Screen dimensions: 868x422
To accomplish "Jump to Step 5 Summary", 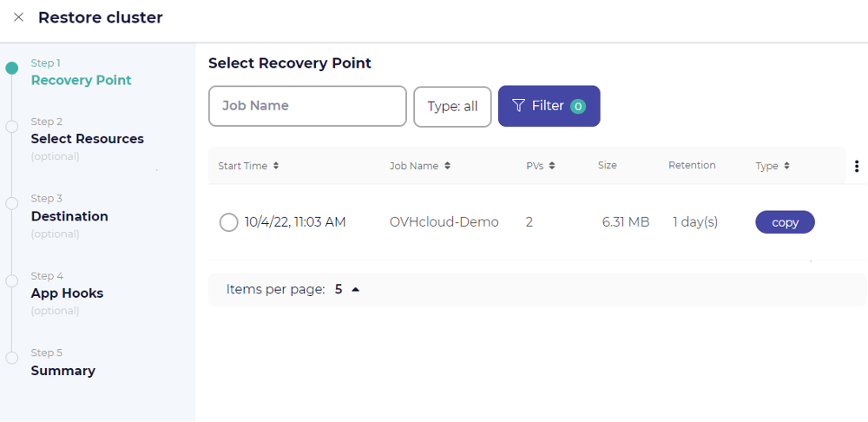I will pyautogui.click(x=62, y=371).
